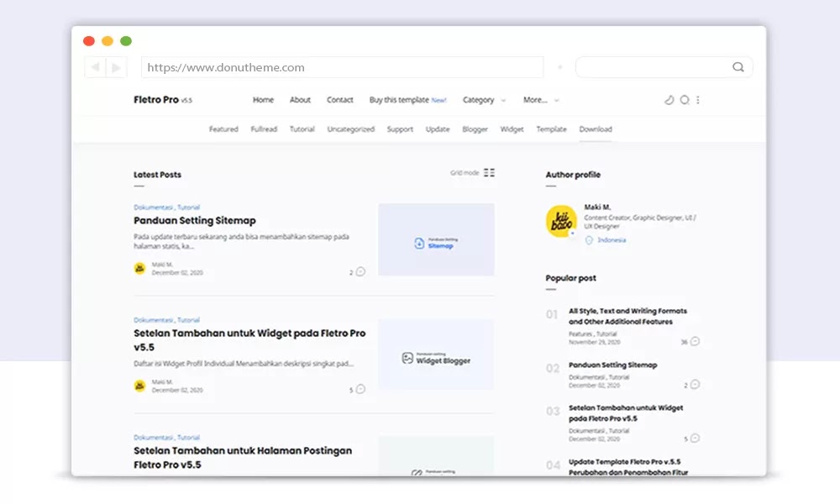Click comment icon of popular post 01
840x504 pixels.
[x=695, y=341]
